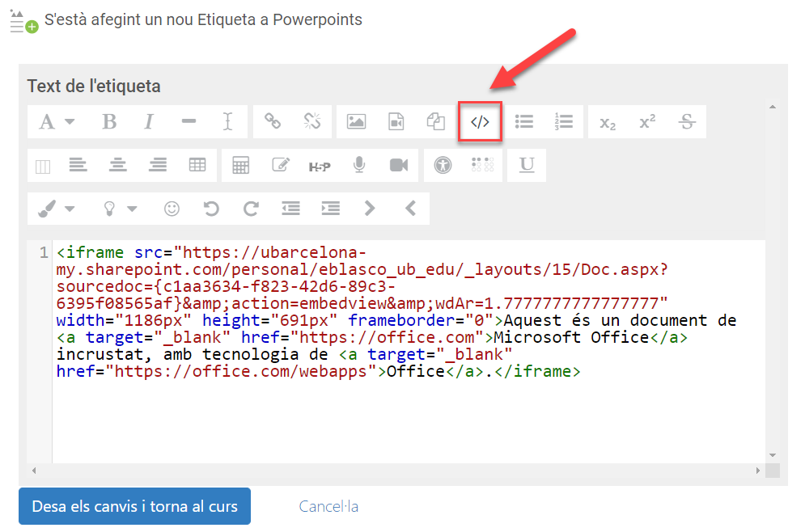Image resolution: width=805 pixels, height=532 pixels.
Task: Insert an emoji with the smiley icon
Action: point(172,209)
